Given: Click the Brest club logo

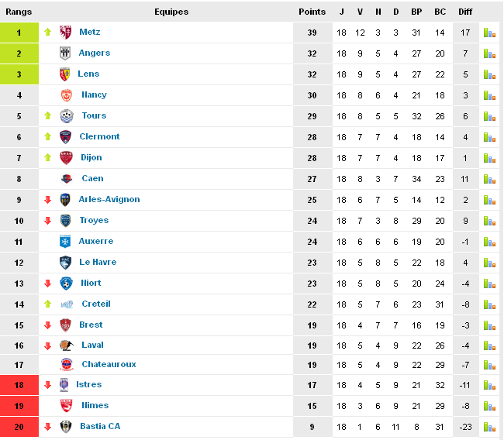Looking at the screenshot, I should pyautogui.click(x=65, y=325).
